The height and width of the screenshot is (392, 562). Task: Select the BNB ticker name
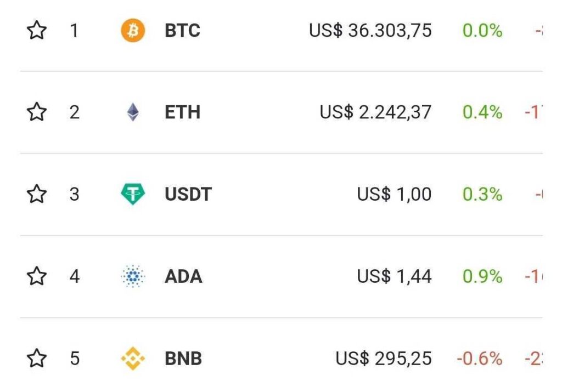(183, 359)
